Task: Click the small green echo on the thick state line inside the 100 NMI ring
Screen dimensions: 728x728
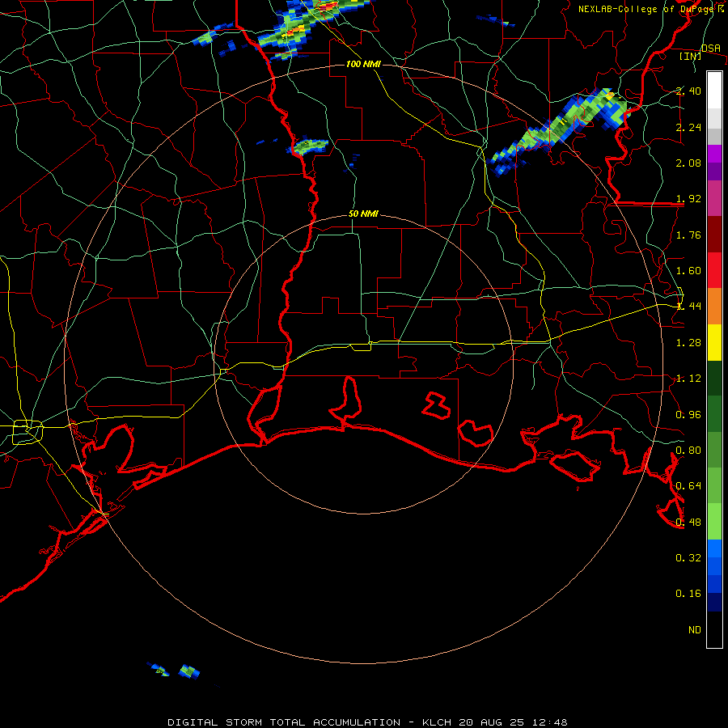Action: click(x=310, y=146)
